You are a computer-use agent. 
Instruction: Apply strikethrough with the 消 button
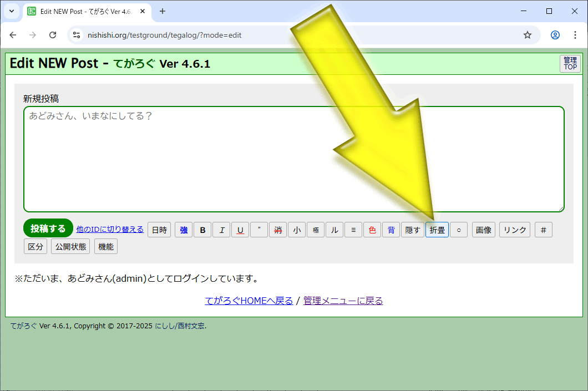point(278,230)
